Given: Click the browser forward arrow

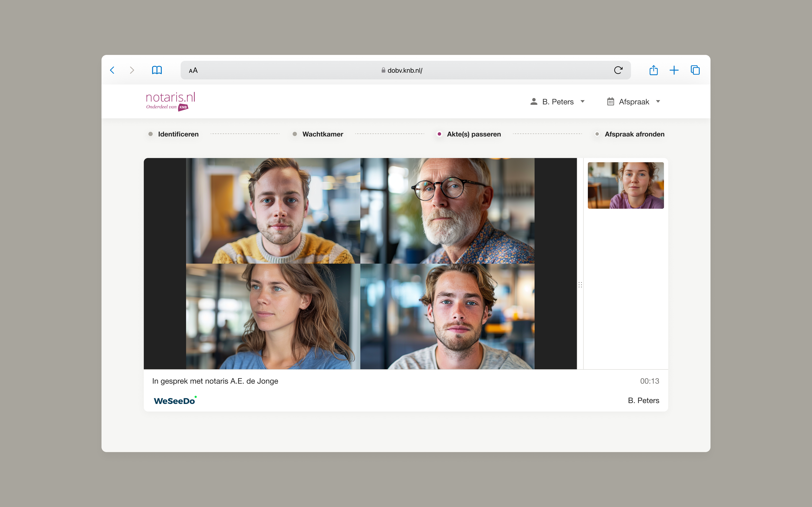Looking at the screenshot, I should point(132,70).
